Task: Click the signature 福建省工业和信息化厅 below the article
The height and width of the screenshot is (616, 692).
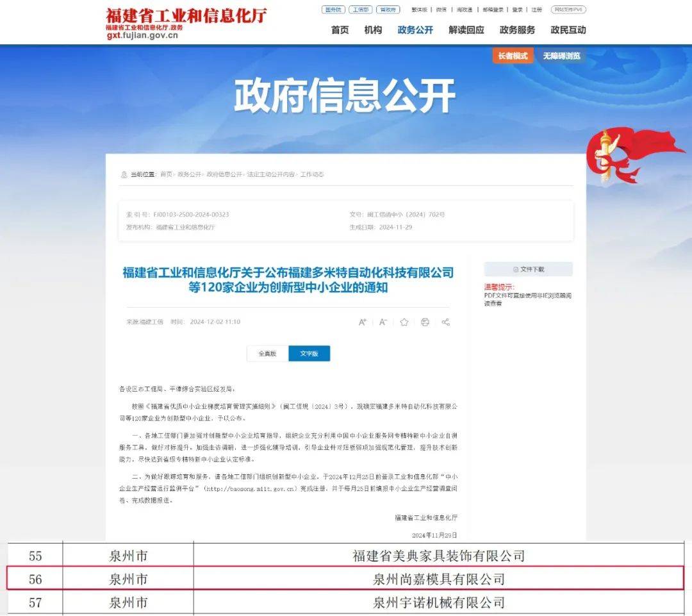Action: pyautogui.click(x=426, y=517)
